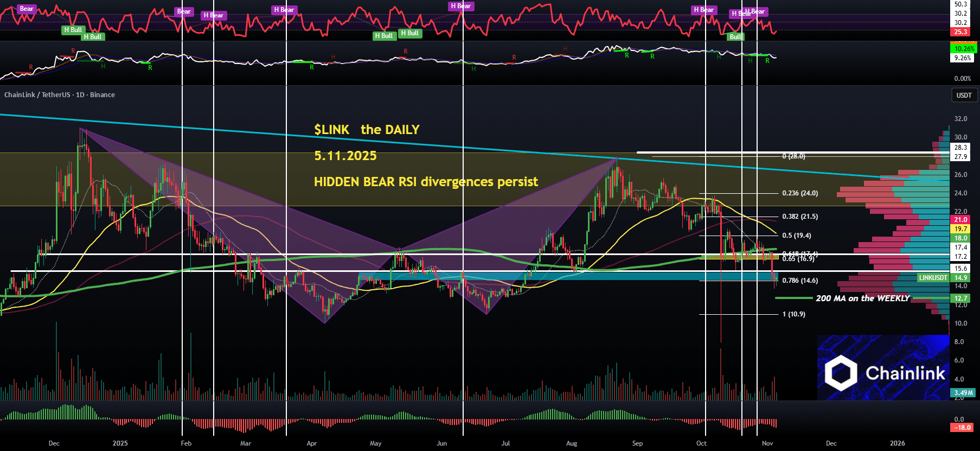Click the May label on time axis
The width and height of the screenshot is (980, 451).
(375, 443)
